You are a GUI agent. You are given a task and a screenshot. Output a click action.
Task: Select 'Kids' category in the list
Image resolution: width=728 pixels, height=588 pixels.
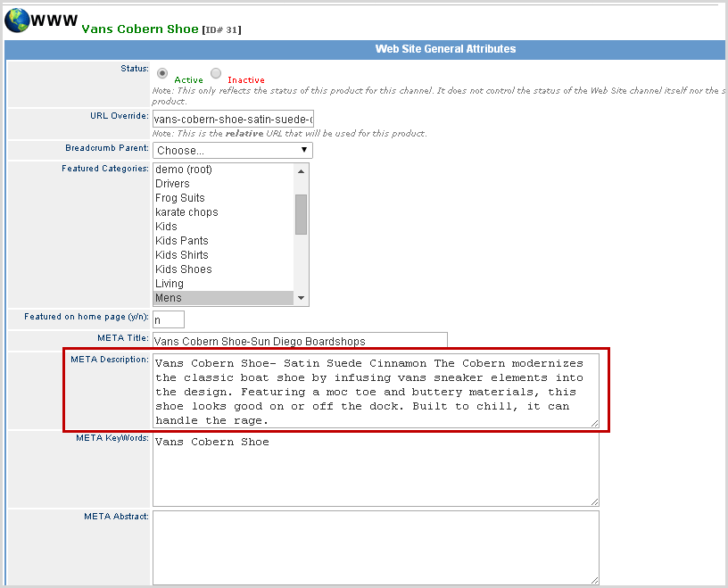(x=223, y=227)
